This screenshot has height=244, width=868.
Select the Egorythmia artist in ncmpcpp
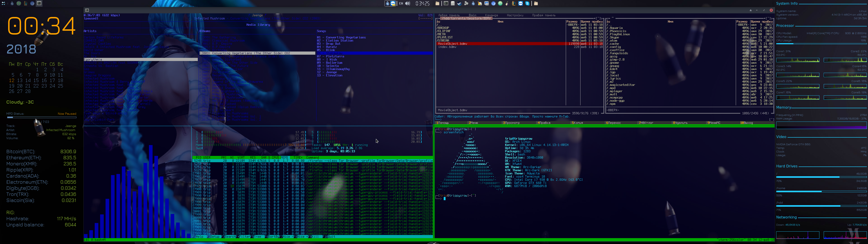(x=141, y=59)
